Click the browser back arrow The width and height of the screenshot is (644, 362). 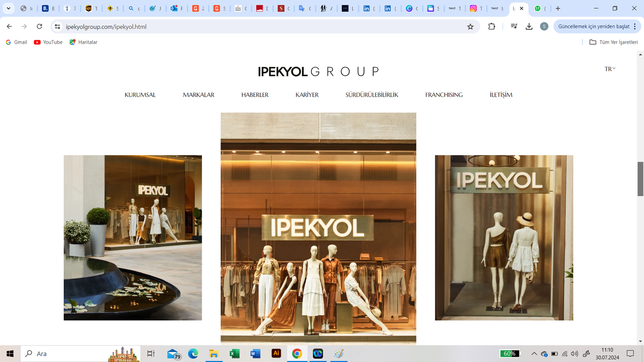(x=10, y=27)
